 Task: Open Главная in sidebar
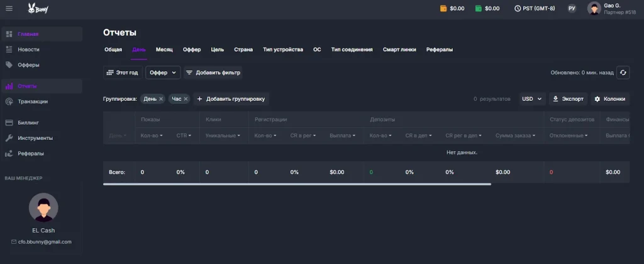[x=42, y=34]
